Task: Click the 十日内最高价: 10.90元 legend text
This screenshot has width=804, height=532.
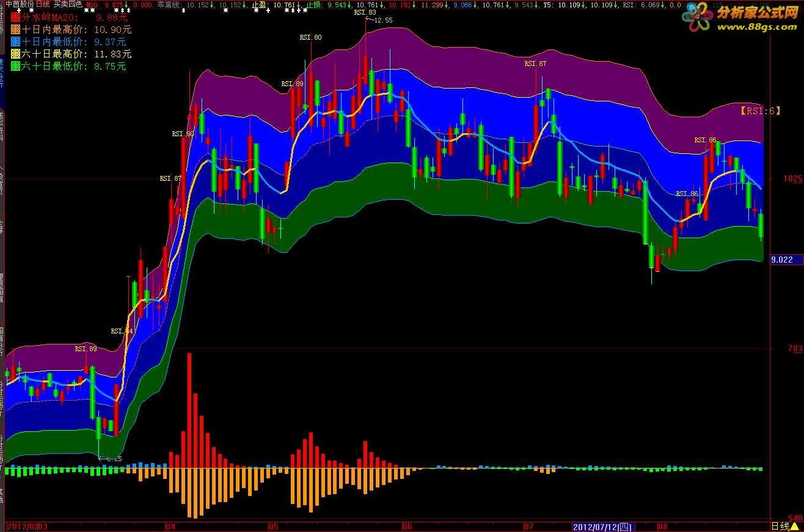Action: [76, 29]
